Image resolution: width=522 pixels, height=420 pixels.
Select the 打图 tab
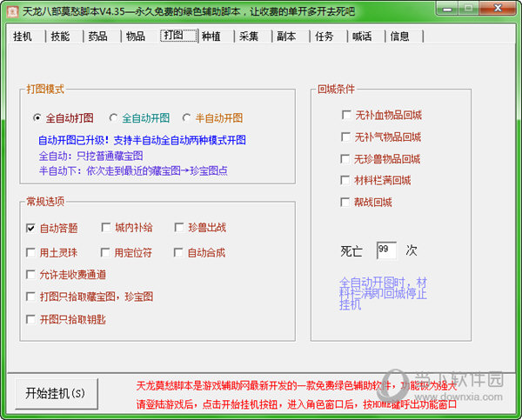(178, 36)
